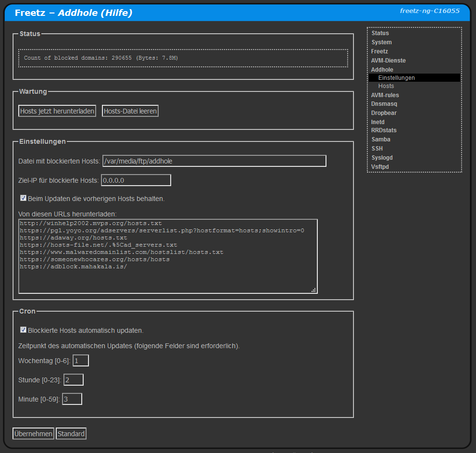Select Einstellungen submenu item in sidebar
Screen dimensions: 476x453
[396, 78]
